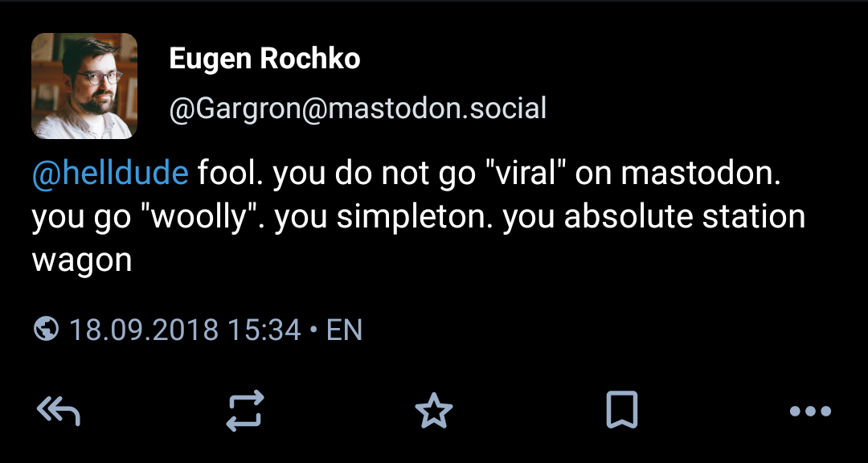Favorite the post using the star
Viewport: 868px width, 463px height.
(434, 411)
